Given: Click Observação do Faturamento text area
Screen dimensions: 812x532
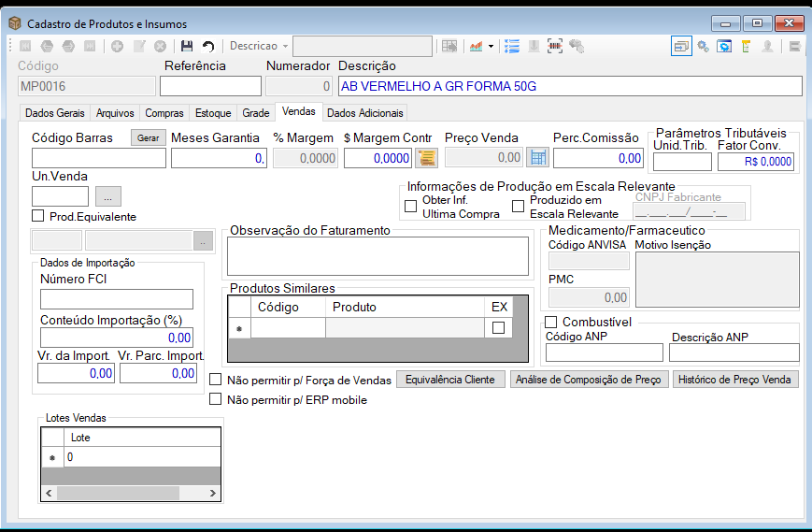Looking at the screenshot, I should pos(378,256).
